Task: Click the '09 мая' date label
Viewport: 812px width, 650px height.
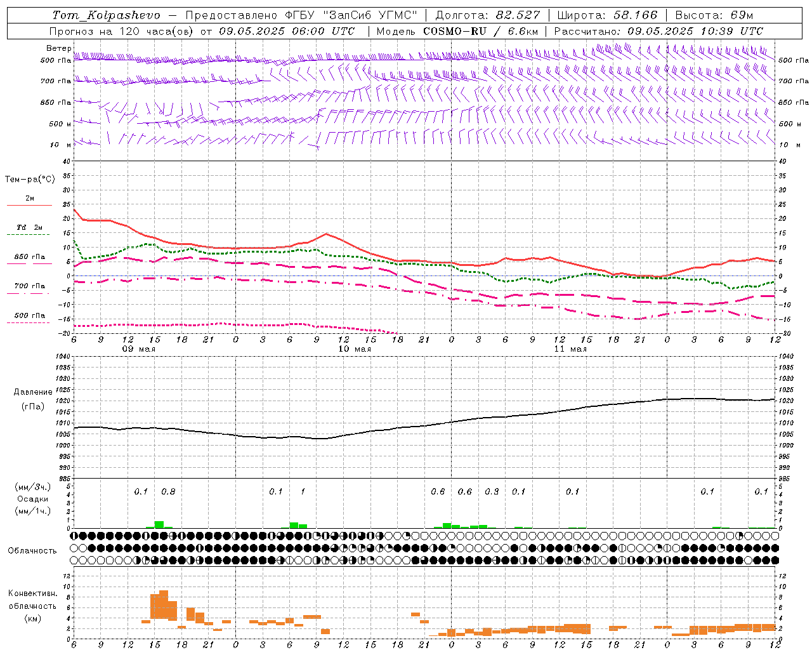Action: click(138, 349)
